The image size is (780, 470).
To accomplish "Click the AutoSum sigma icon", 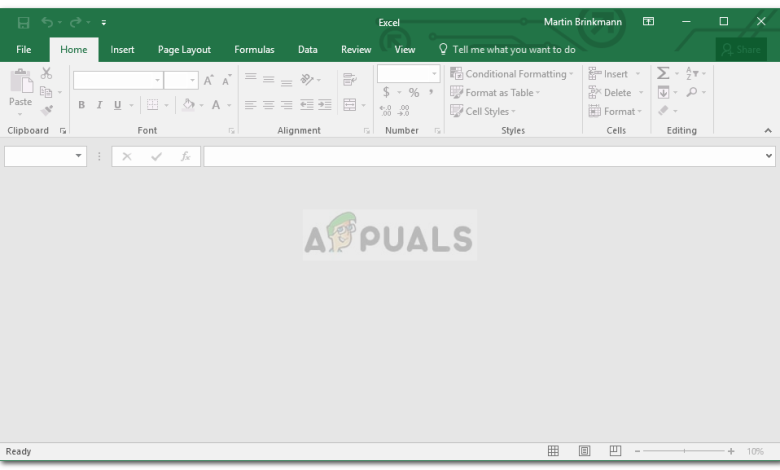I will pyautogui.click(x=663, y=73).
